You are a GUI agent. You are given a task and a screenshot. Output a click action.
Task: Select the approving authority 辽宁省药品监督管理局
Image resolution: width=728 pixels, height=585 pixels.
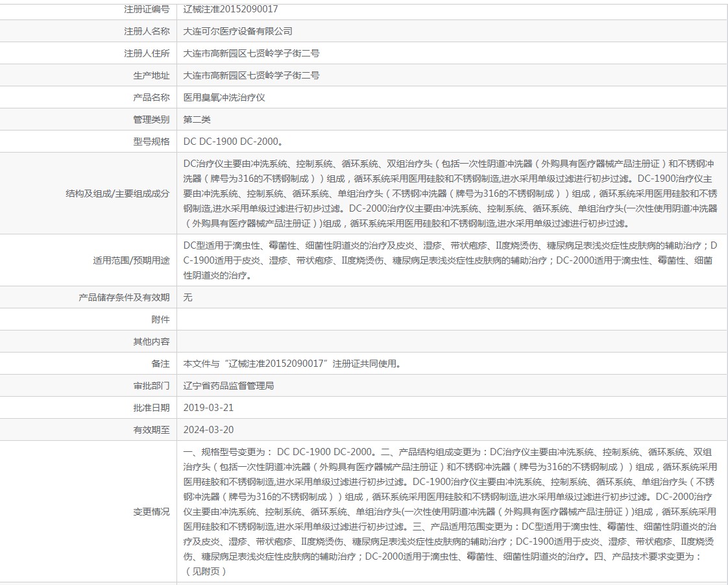[x=228, y=386]
